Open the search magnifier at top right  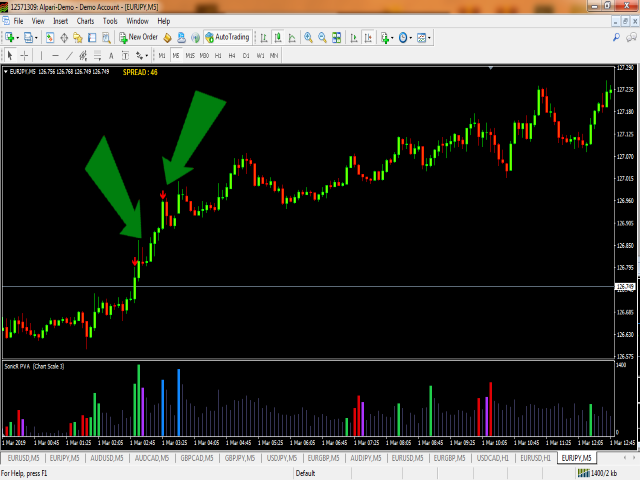(616, 38)
